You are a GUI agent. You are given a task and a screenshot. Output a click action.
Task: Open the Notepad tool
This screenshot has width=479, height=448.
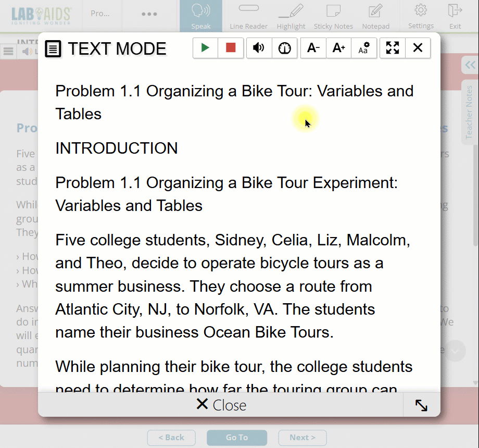(x=375, y=16)
